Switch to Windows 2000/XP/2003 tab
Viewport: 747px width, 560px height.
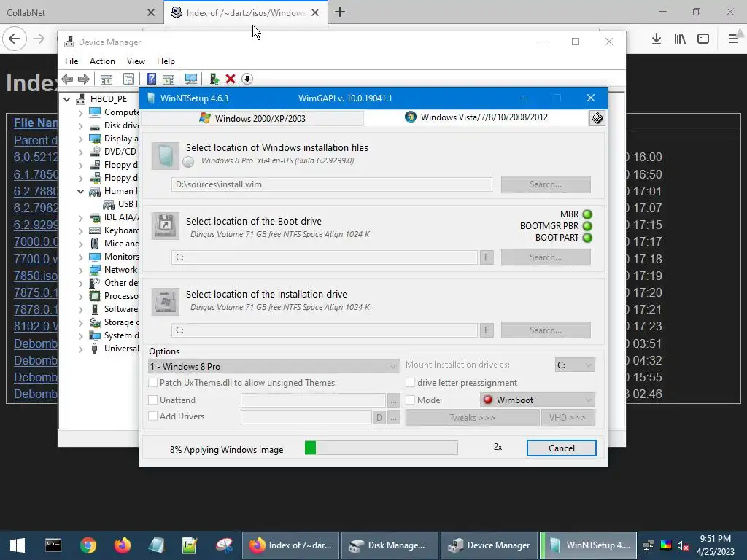252,118
